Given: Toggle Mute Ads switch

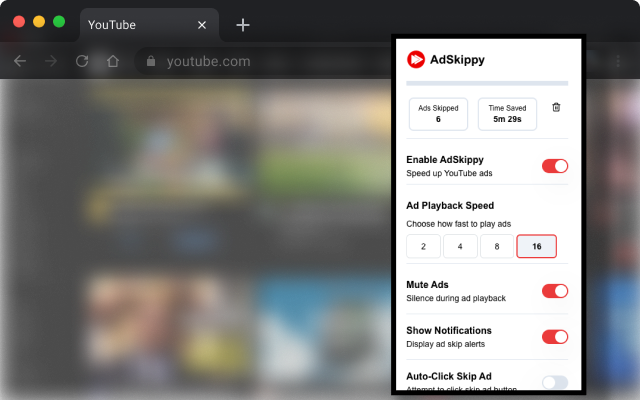Looking at the screenshot, I should pyautogui.click(x=555, y=291).
